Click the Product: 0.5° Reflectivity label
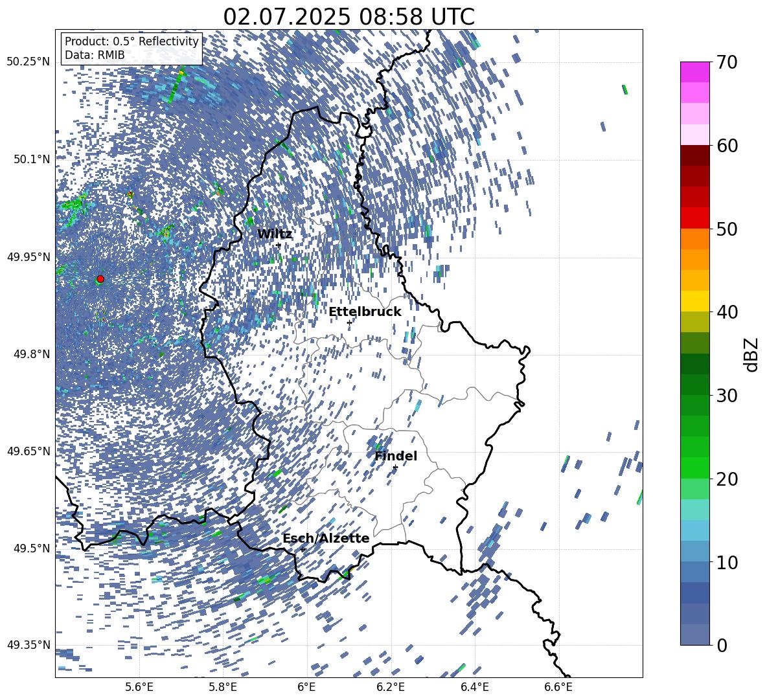The image size is (767, 700). (132, 41)
